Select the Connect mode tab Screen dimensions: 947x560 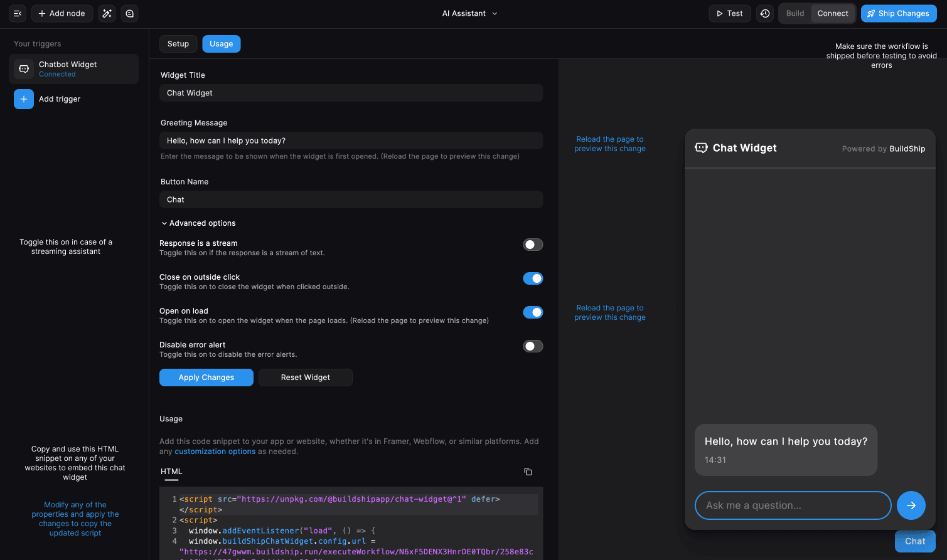(x=833, y=13)
